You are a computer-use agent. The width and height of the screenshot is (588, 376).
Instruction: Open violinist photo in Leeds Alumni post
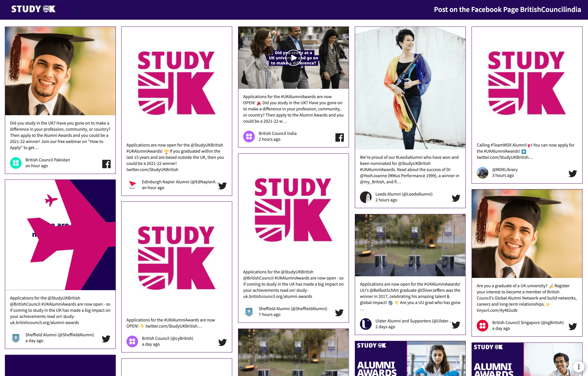point(410,88)
